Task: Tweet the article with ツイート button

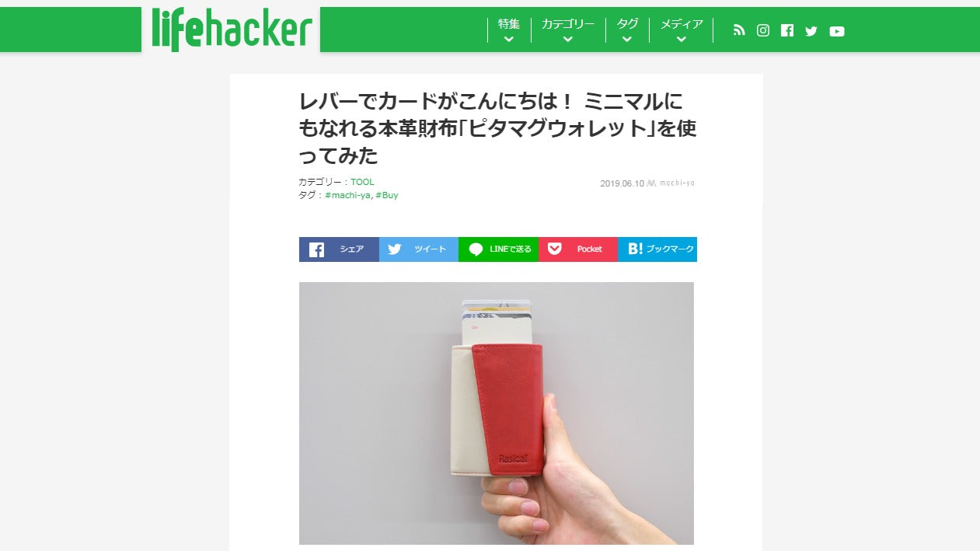Action: click(419, 249)
